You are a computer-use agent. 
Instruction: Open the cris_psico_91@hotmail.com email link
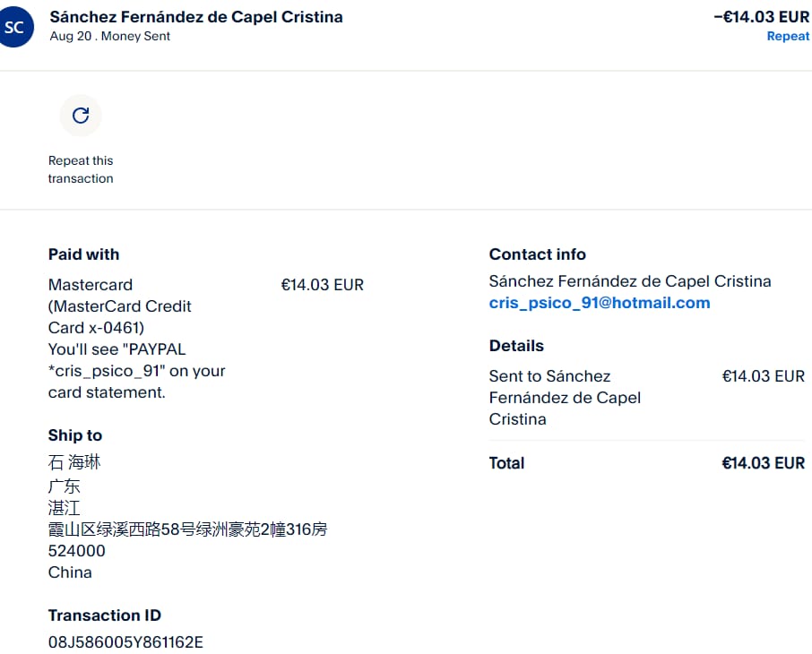(x=600, y=303)
